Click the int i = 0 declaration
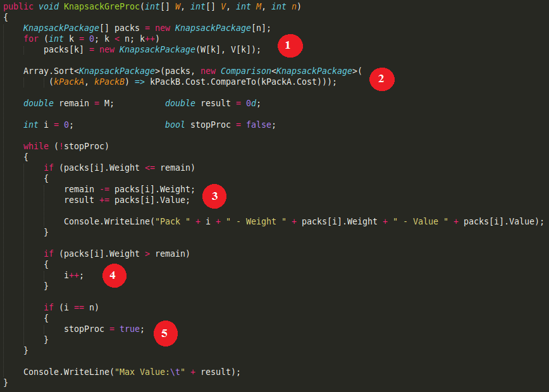The width and height of the screenshot is (549, 392). [x=48, y=125]
